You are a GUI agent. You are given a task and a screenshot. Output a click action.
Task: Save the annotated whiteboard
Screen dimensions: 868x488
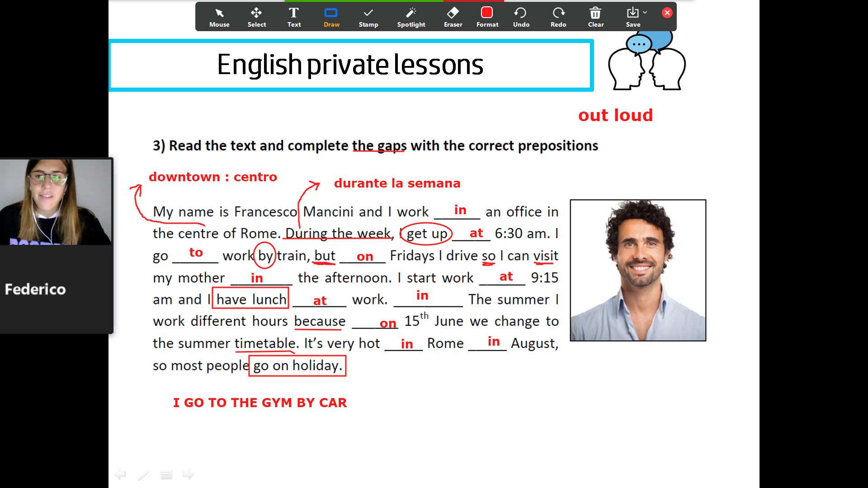pos(633,17)
